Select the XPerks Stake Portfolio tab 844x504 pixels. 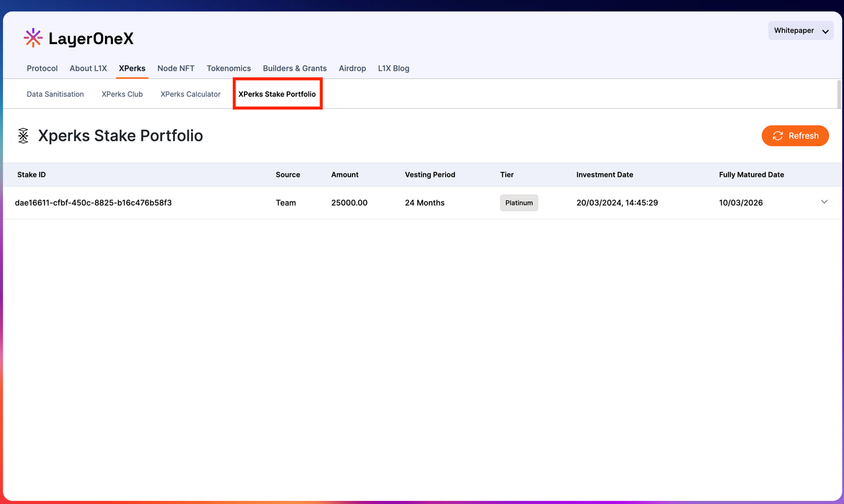(x=277, y=94)
